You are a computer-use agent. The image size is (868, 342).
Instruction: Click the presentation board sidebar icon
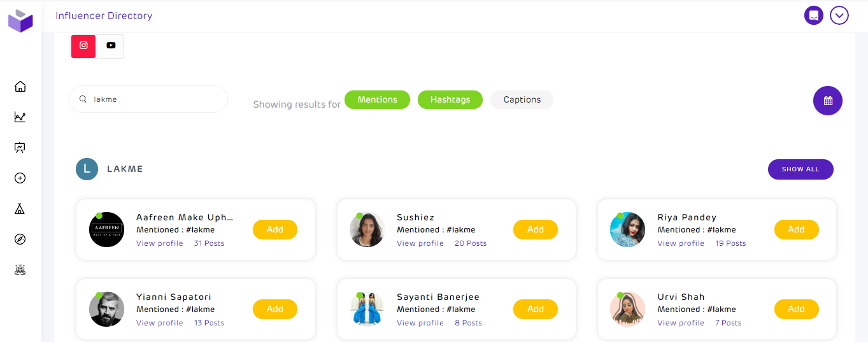20,148
